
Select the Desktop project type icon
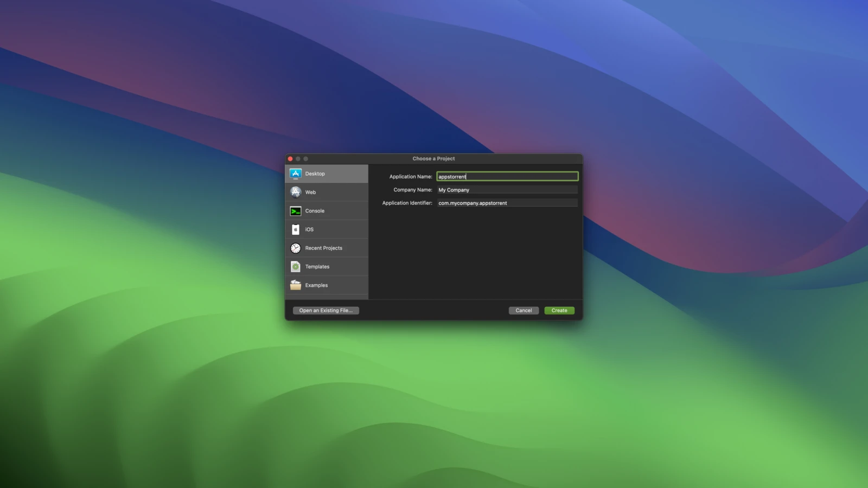296,174
